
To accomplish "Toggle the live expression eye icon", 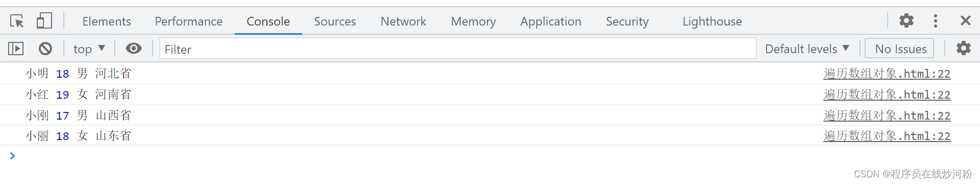I will coord(134,49).
